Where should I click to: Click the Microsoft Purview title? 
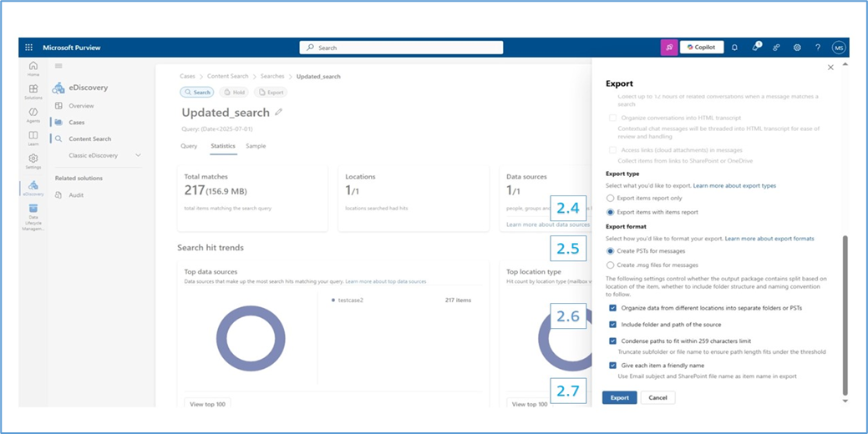click(72, 48)
